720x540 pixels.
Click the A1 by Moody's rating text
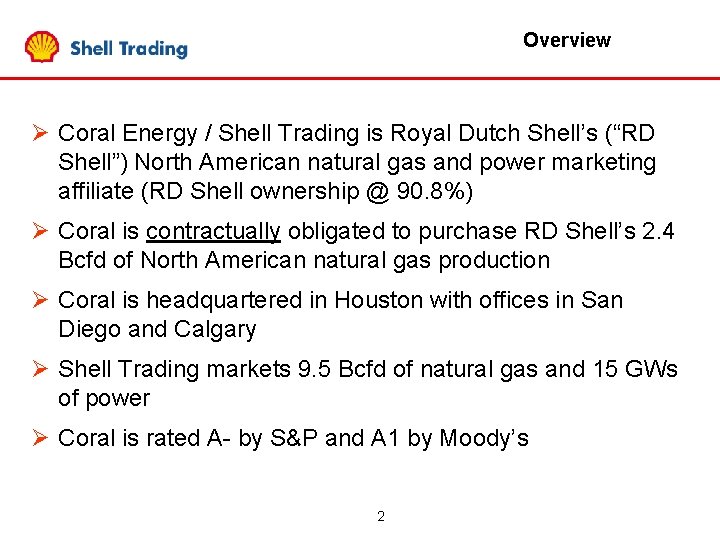coord(450,438)
